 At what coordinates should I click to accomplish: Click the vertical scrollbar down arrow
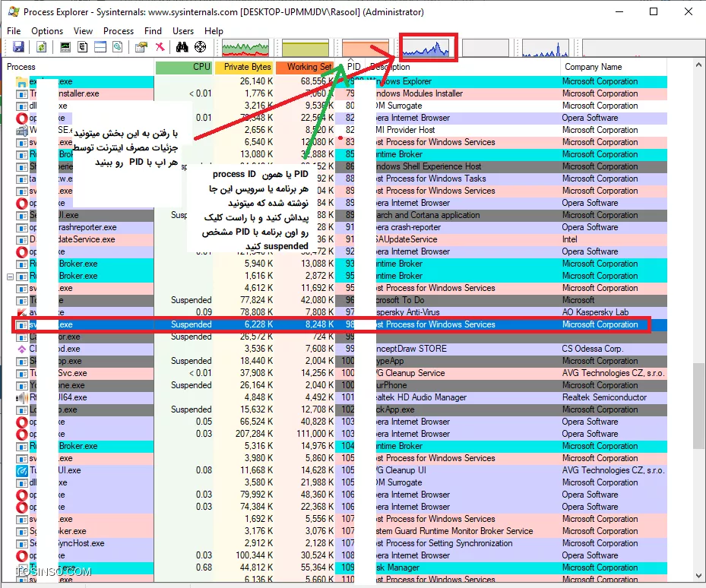point(698,576)
